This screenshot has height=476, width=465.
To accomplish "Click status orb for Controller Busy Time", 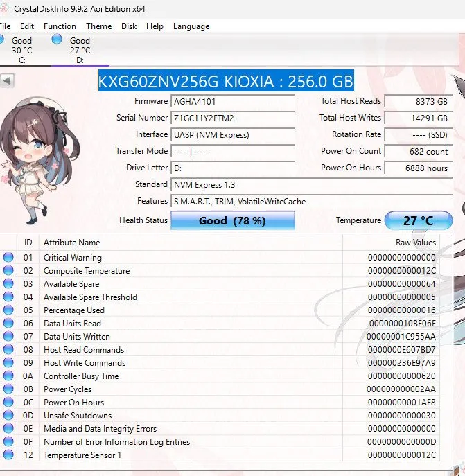I will click(x=8, y=376).
